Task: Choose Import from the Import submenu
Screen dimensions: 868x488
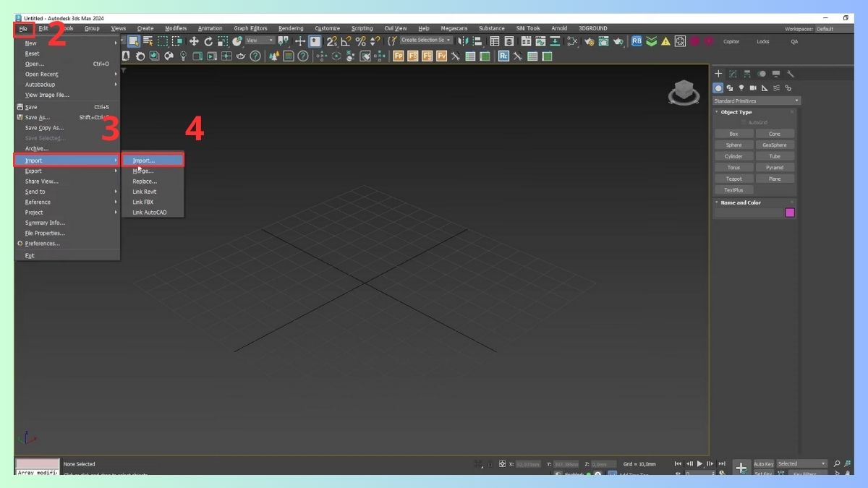Action: [145, 160]
